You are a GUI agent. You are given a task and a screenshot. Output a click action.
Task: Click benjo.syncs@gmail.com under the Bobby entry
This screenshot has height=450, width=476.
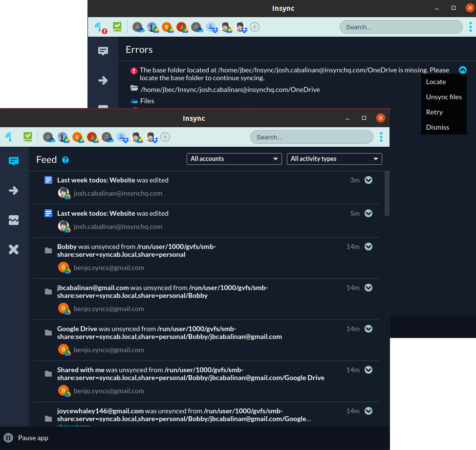click(x=108, y=268)
